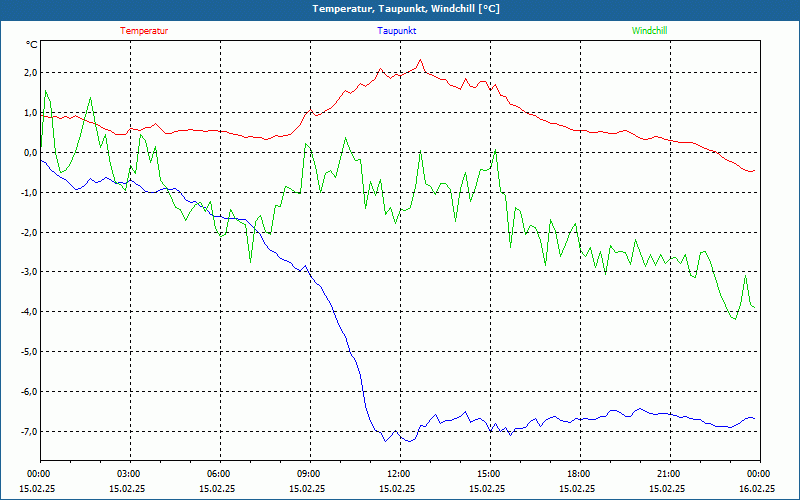This screenshot has height=500, width=800.
Task: Click the 18:00 time axis label
Action: [x=580, y=473]
